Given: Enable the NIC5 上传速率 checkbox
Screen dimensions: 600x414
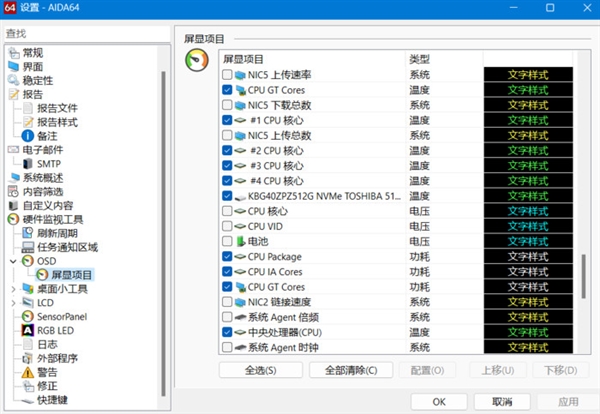Looking at the screenshot, I should (x=227, y=75).
